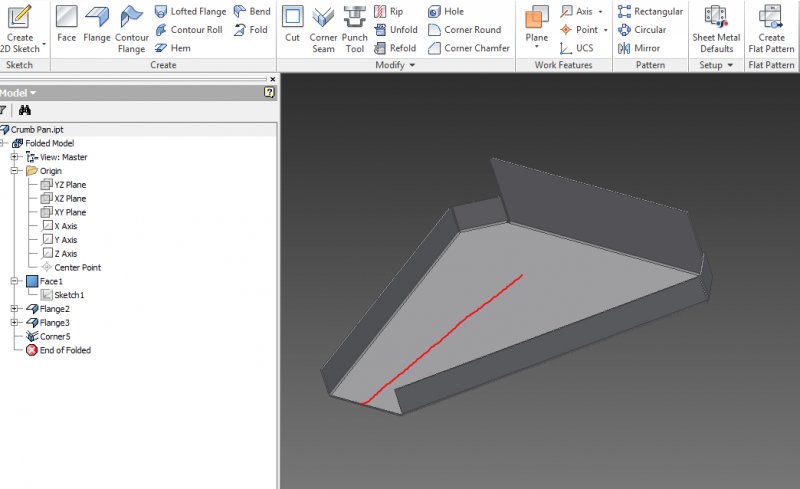Image resolution: width=800 pixels, height=489 pixels.
Task: Select the Face tool
Action: point(66,24)
